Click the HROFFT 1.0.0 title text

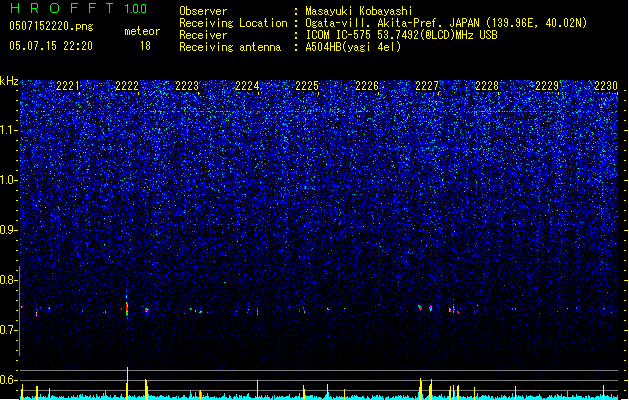(78, 8)
